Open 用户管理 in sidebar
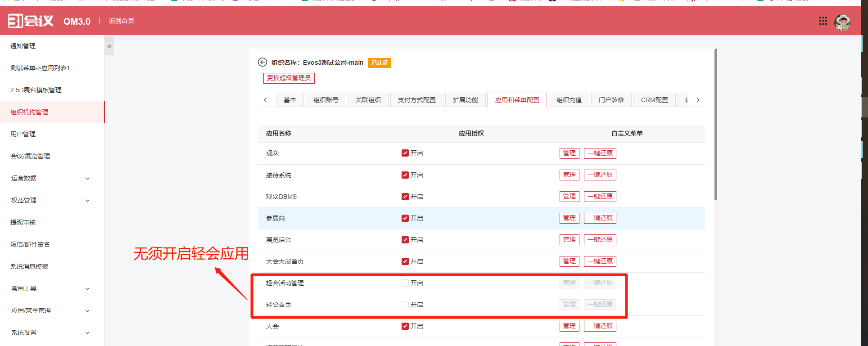Image resolution: width=868 pixels, height=346 pixels. tap(52, 134)
